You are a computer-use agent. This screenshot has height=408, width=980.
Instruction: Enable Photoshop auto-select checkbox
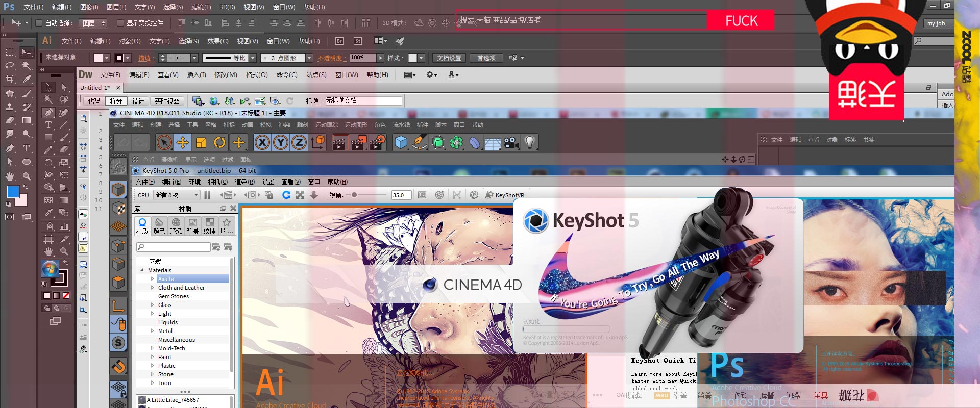(38, 23)
